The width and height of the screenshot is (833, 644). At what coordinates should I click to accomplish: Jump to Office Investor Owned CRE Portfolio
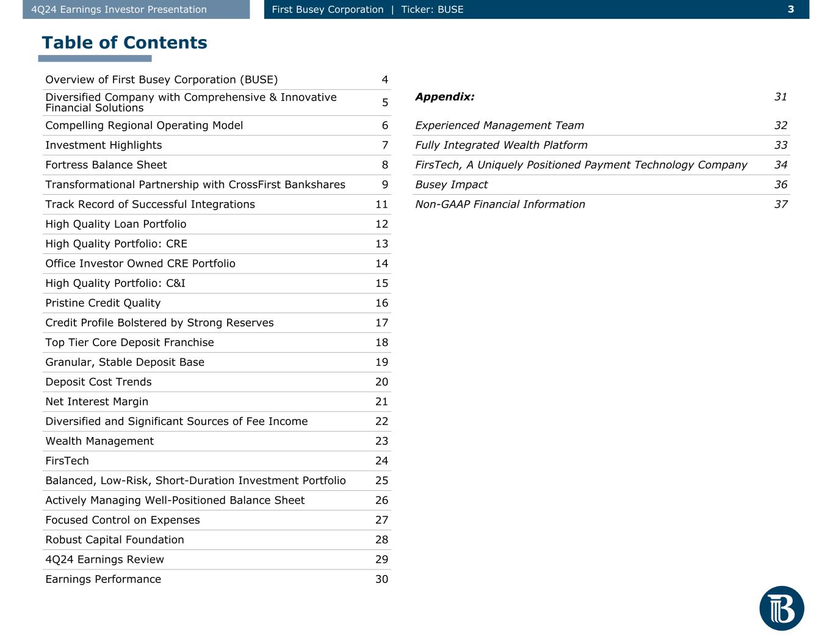[217, 264]
